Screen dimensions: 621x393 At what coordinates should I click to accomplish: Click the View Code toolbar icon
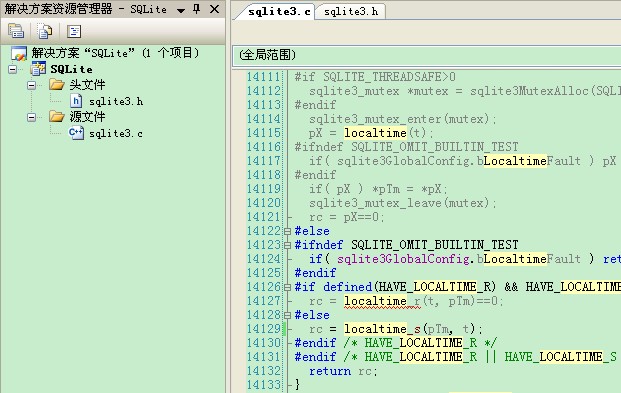[74, 31]
